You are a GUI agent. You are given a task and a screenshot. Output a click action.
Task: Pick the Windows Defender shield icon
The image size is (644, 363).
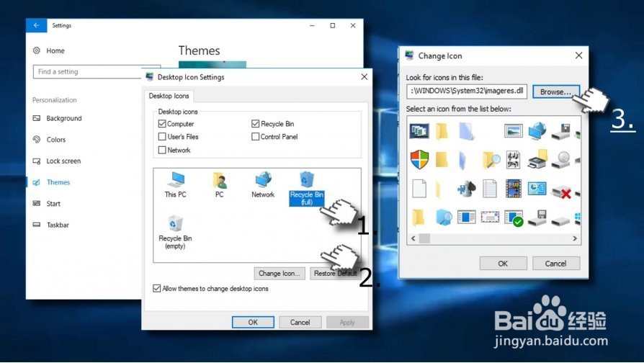pyautogui.click(x=419, y=159)
